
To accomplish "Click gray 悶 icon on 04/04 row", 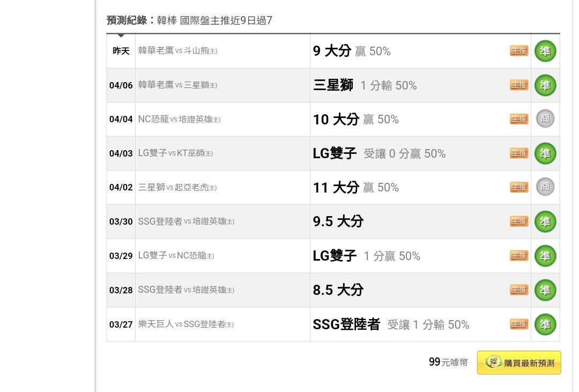I will 545,119.
